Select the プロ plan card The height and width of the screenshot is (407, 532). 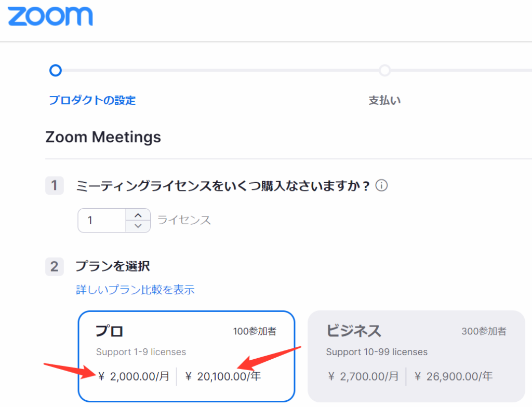click(x=186, y=332)
